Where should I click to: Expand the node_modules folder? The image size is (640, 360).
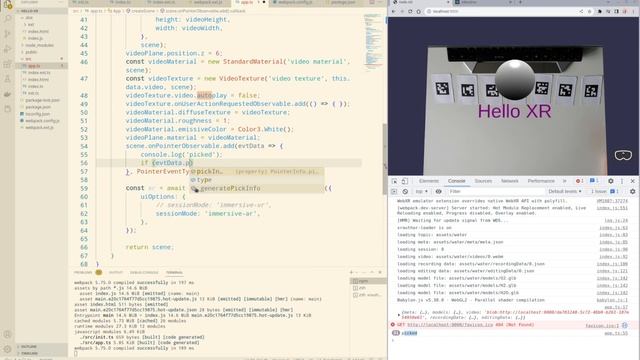tap(39, 45)
